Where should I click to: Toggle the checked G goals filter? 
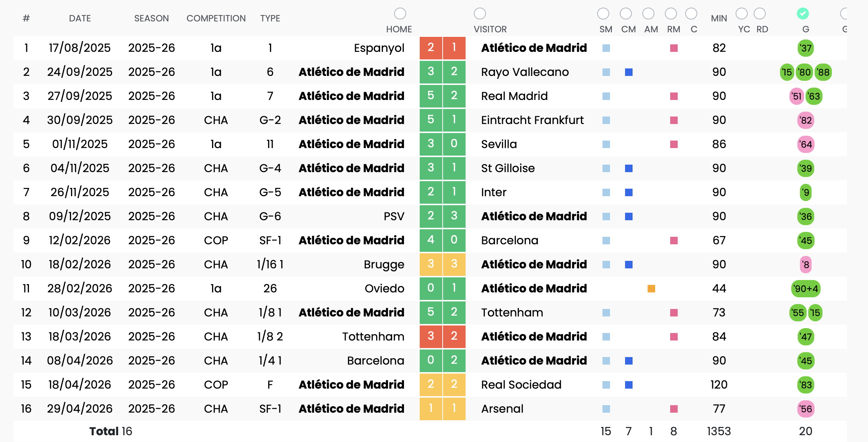click(803, 14)
